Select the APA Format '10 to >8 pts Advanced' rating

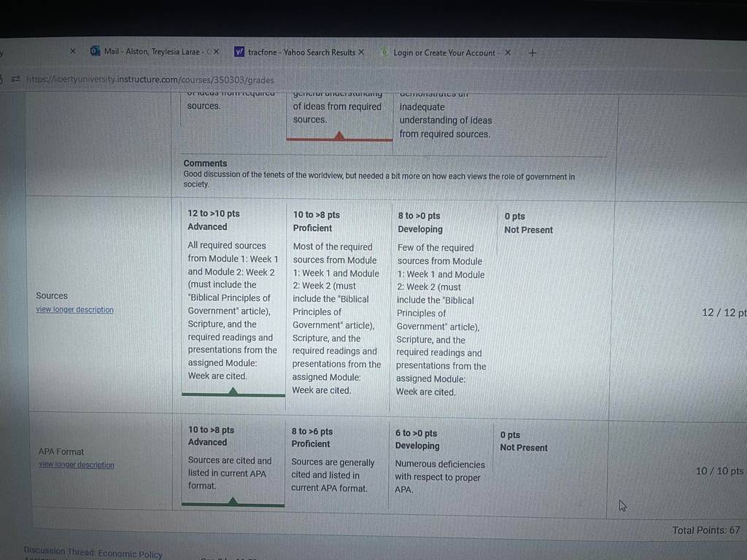coord(233,462)
